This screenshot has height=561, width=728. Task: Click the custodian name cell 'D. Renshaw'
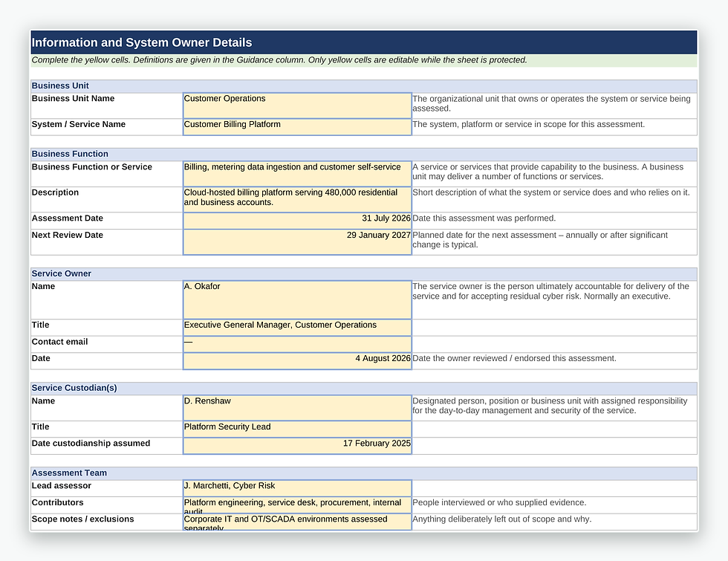pos(297,408)
